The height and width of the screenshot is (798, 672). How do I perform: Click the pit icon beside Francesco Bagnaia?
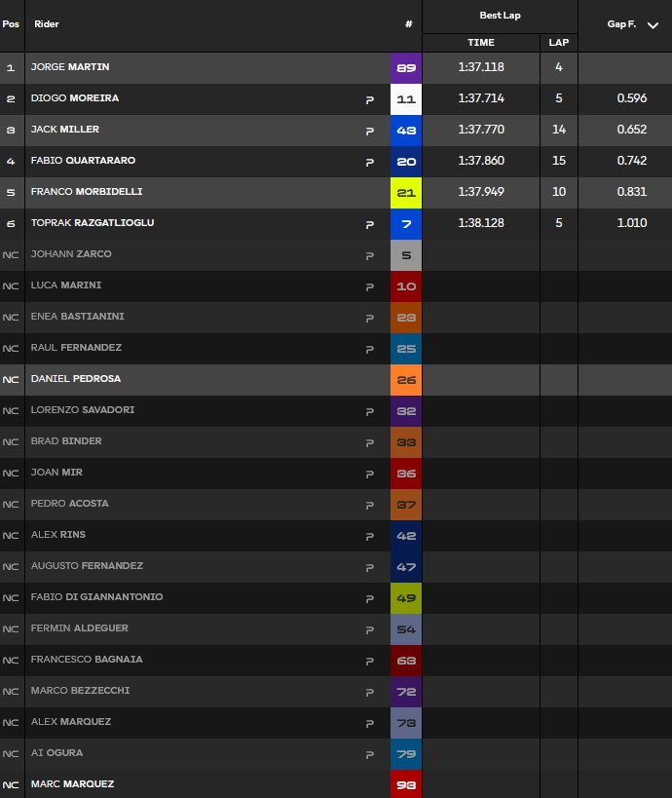pos(369,661)
